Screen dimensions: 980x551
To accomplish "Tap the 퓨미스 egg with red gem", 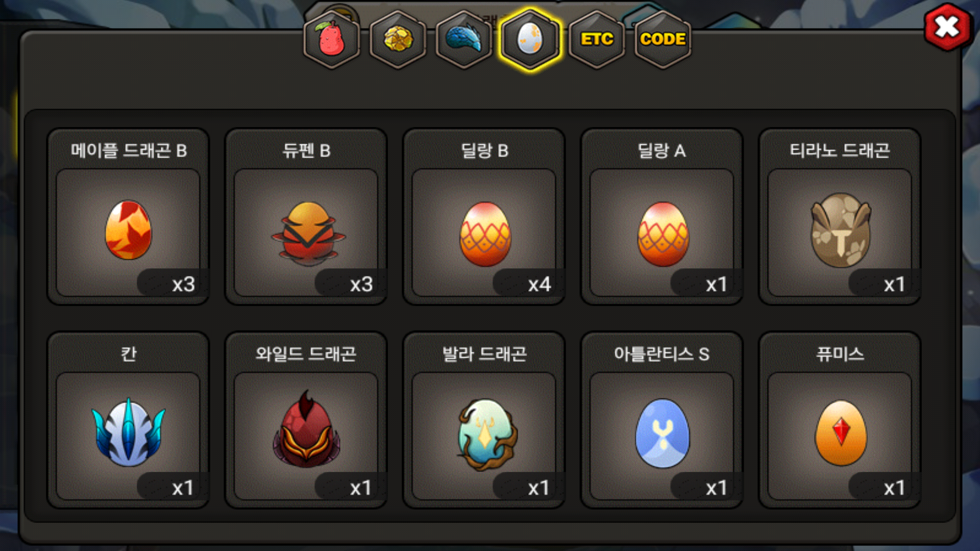I will click(x=840, y=420).
